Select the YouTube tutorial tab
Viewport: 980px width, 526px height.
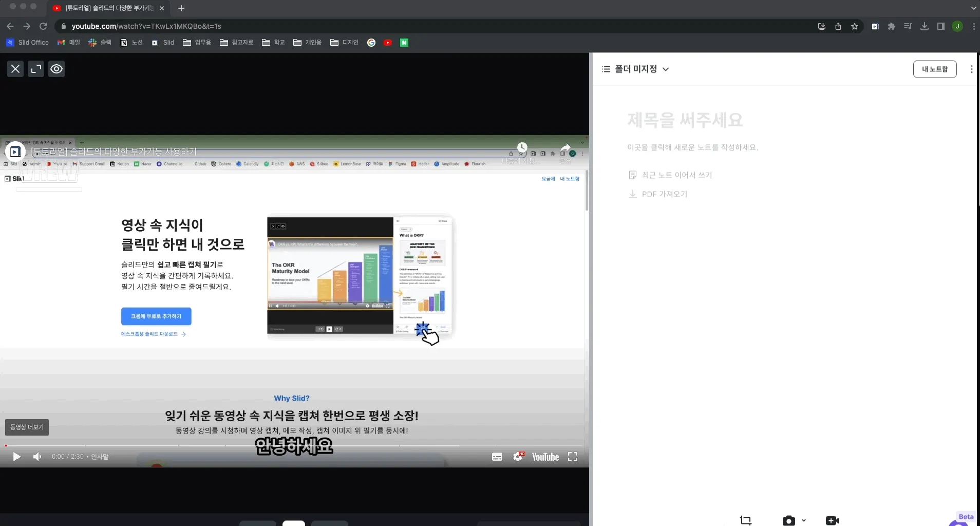(109, 8)
